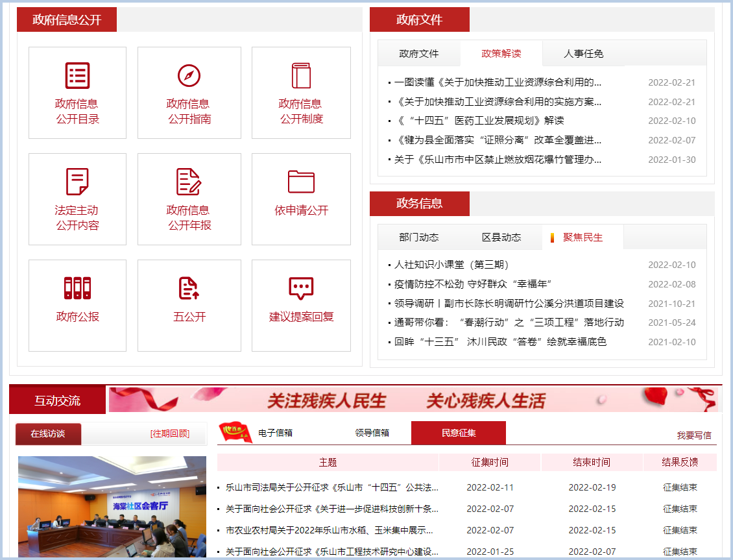The width and height of the screenshot is (733, 560).
Task: Select the 法定主动公开内容 document icon
Action: 77,182
